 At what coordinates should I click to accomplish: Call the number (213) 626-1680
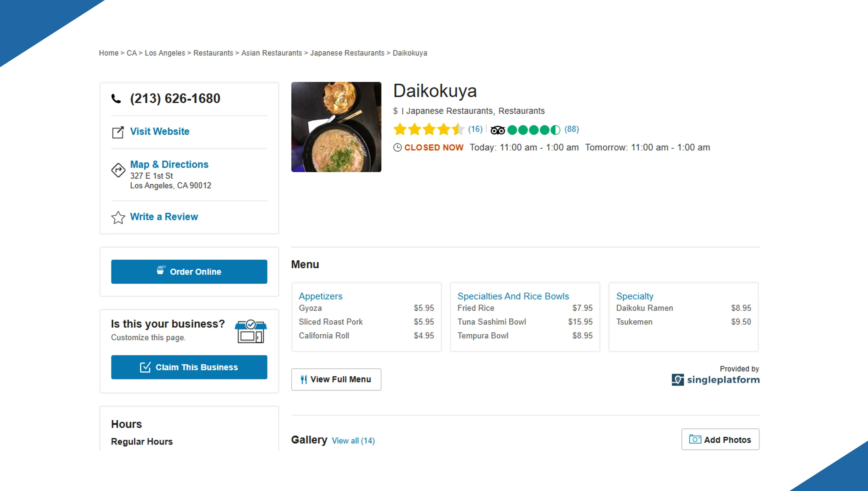click(175, 98)
